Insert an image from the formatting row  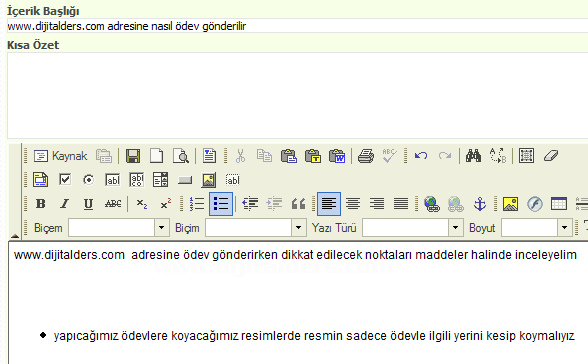click(510, 204)
